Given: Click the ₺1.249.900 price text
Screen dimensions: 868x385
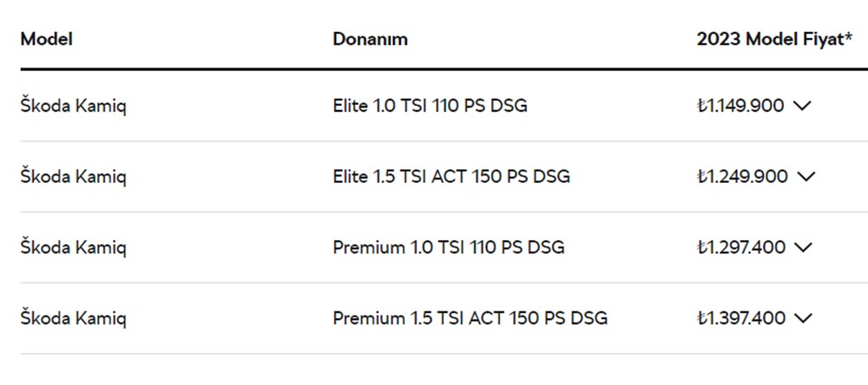Looking at the screenshot, I should (742, 176).
